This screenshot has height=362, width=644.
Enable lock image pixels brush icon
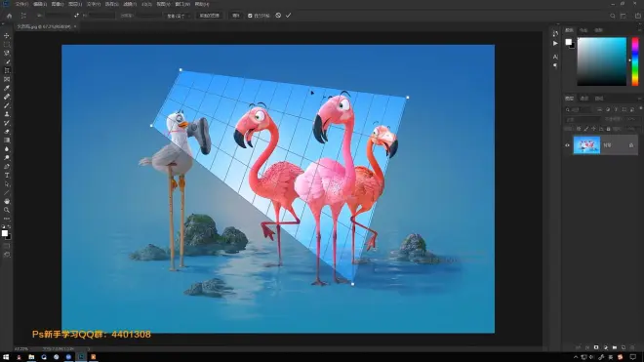click(x=586, y=129)
